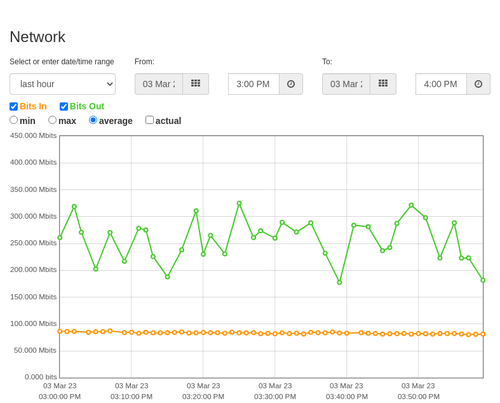Click the 'Bits In' orange label
The width and height of the screenshot is (500, 403).
(33, 106)
